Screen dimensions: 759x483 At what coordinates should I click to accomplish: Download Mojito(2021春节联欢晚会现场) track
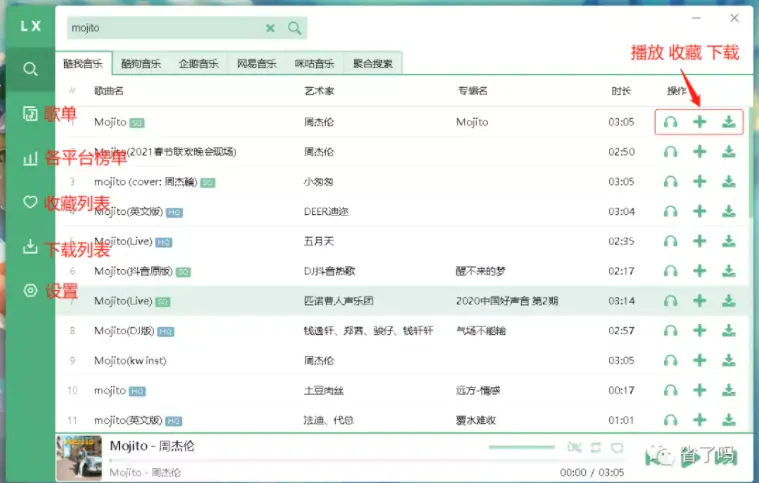click(x=729, y=152)
